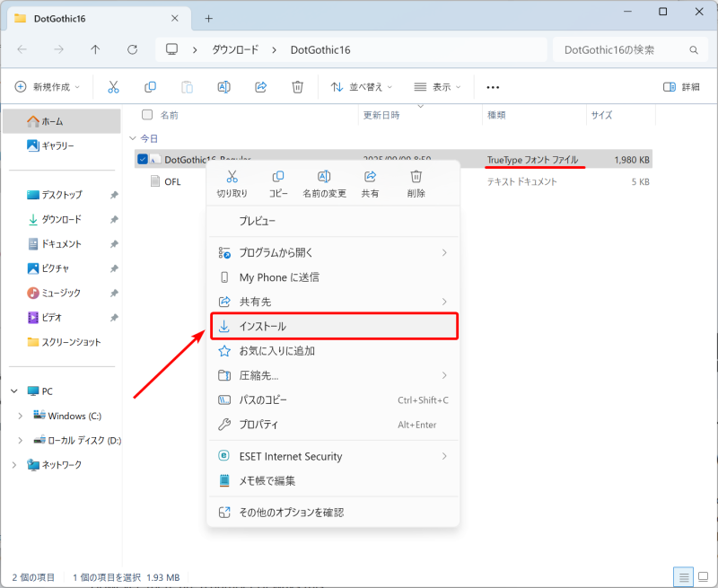The height and width of the screenshot is (588, 718).
Task: Go up one folder level
Action: [96, 49]
